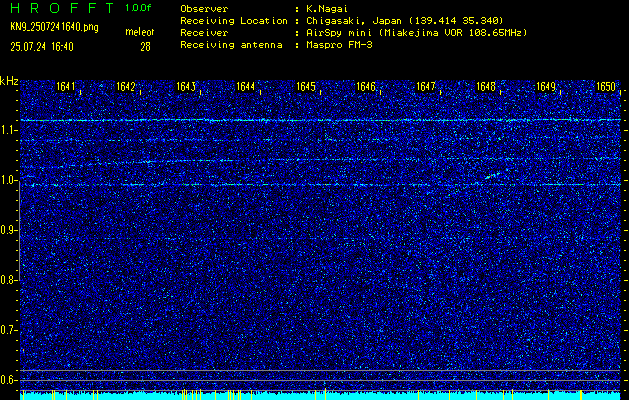
Task: Click location text Chigasaki, Japan
Action: pyautogui.click(x=354, y=21)
